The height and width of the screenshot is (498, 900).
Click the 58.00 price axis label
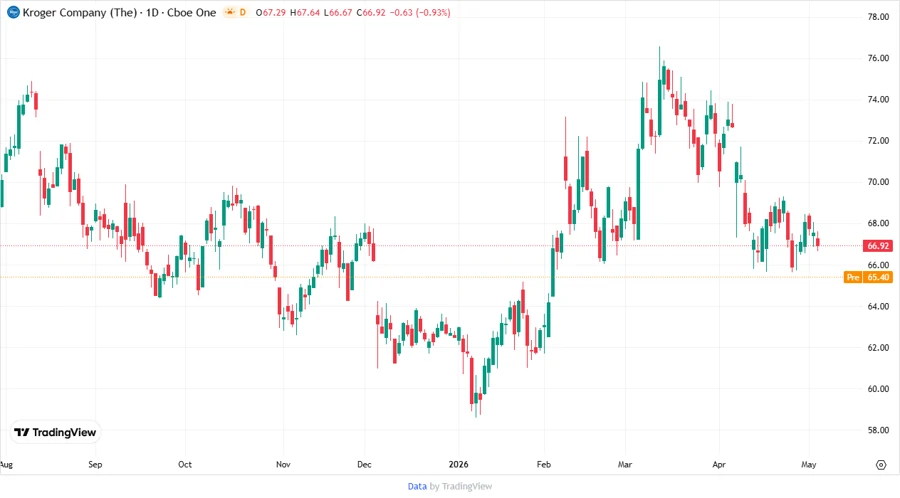[x=878, y=430]
